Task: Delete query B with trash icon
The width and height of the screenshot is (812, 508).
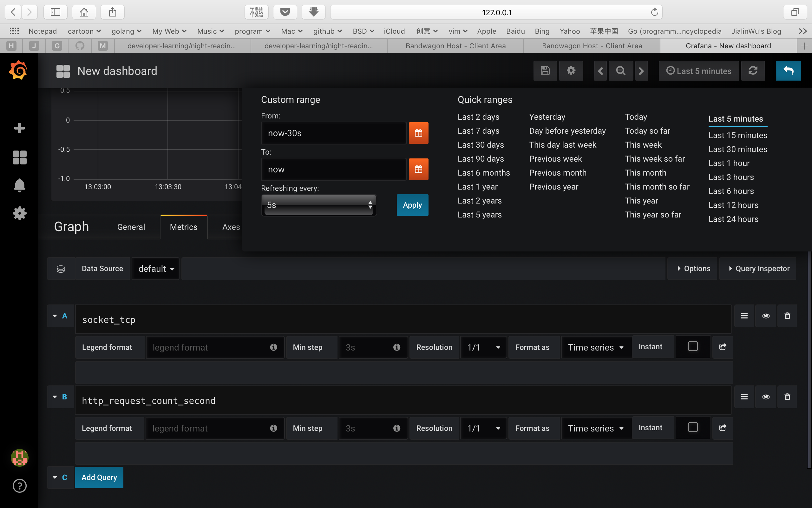Action: 787,397
